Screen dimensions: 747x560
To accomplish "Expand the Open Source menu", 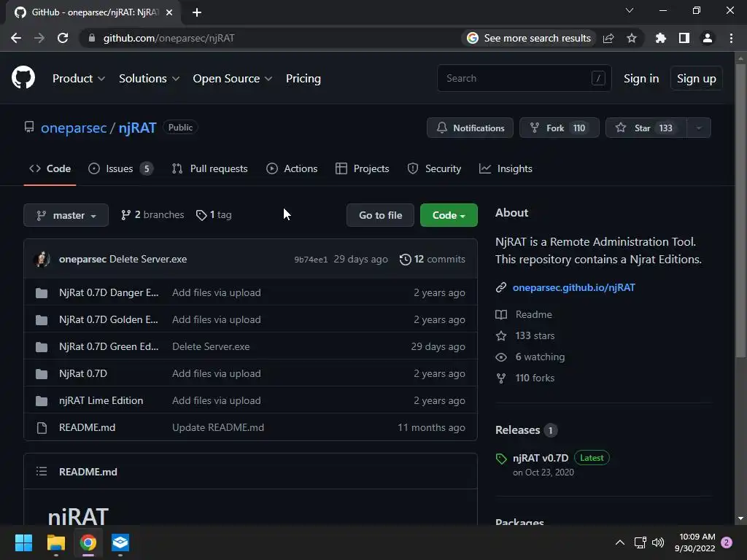I will [233, 79].
